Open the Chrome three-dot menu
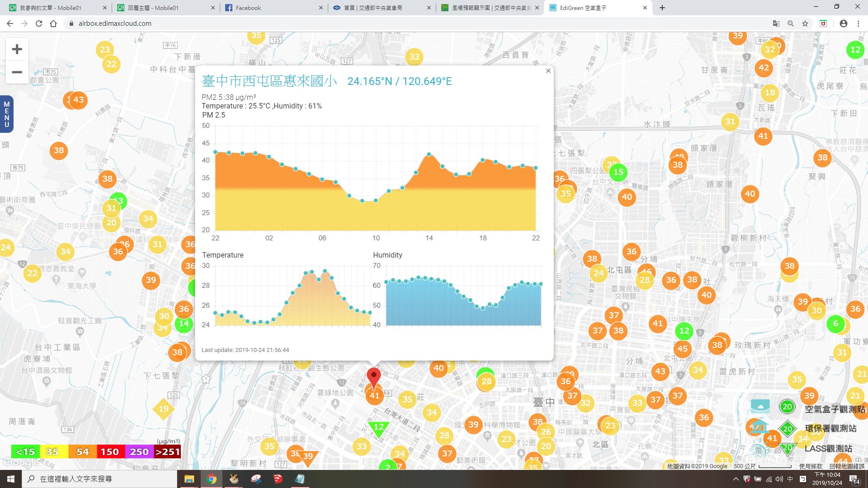Screen dimensions: 868x488 click(x=858, y=23)
